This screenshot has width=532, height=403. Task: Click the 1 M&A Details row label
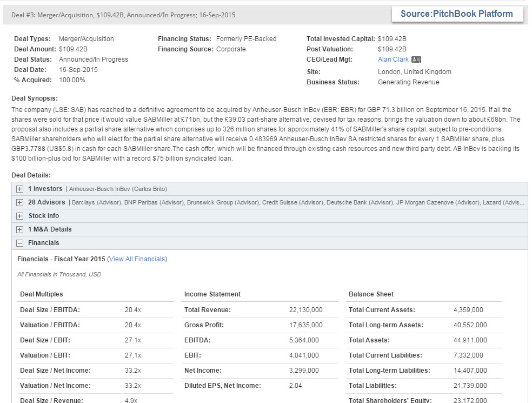point(50,229)
